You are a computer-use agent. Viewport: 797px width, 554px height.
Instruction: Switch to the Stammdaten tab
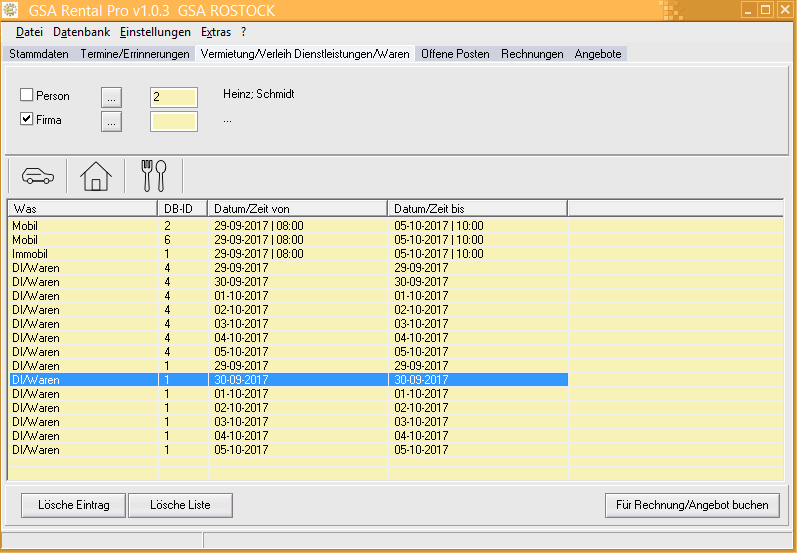click(x=39, y=54)
